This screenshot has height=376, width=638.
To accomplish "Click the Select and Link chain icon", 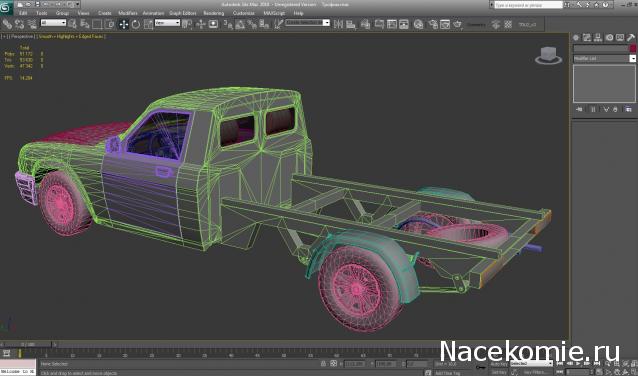I will coord(7,24).
